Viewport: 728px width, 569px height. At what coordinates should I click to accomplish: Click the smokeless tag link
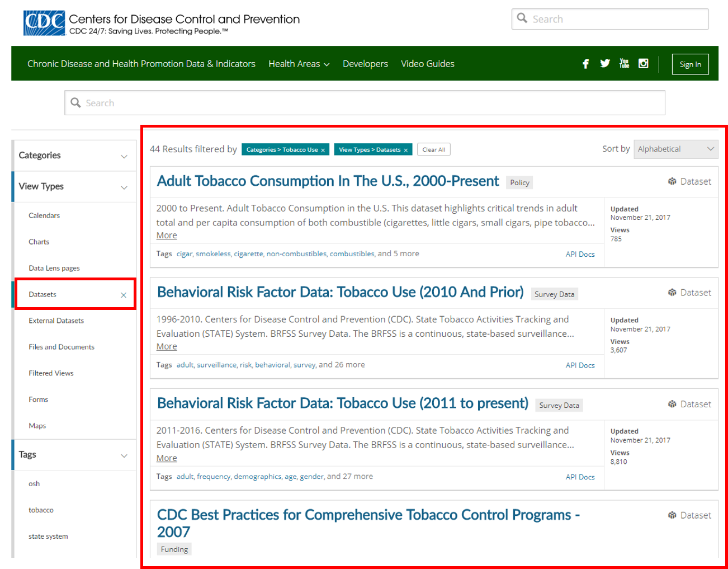pyautogui.click(x=213, y=254)
